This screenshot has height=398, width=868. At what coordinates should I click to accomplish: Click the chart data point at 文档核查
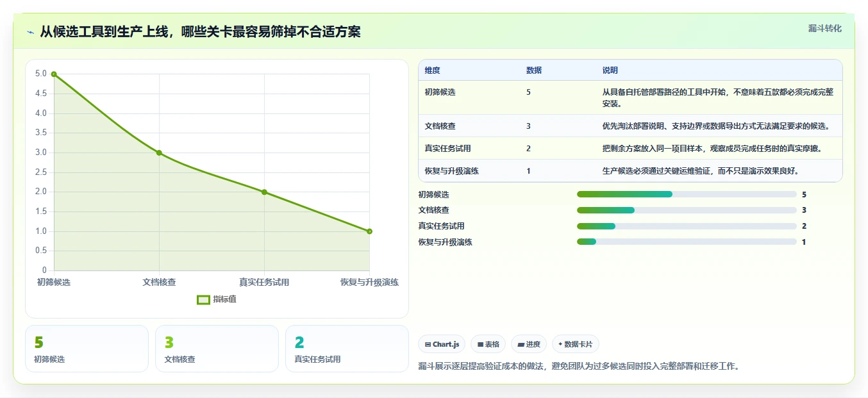click(x=159, y=153)
